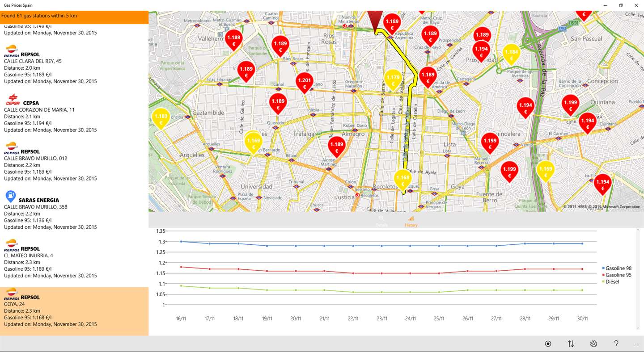Click the 30/11 Gasoline 95 data point
This screenshot has width=644, height=352.
click(x=582, y=269)
